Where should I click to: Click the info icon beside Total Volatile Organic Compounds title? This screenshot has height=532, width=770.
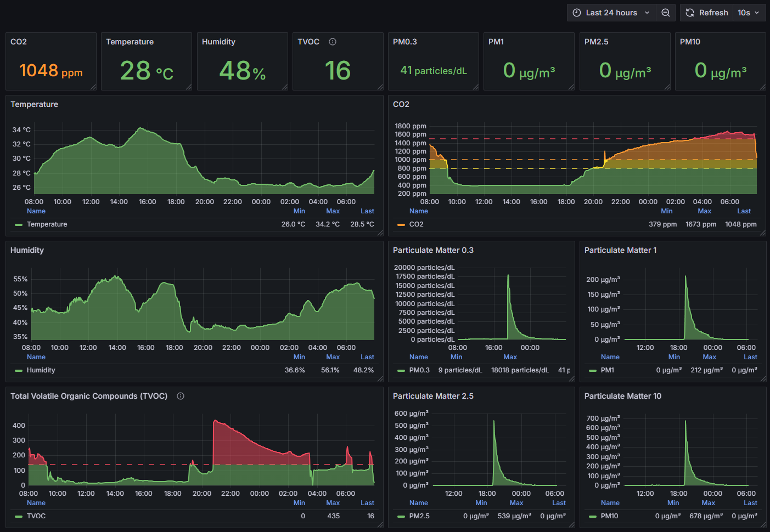click(181, 396)
